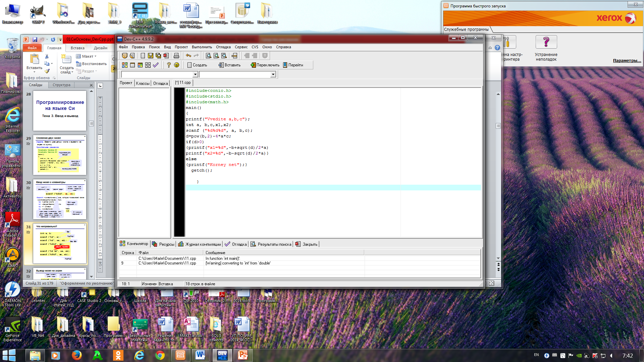
Task: Click the Run icon showing empty window
Action: [x=132, y=65]
